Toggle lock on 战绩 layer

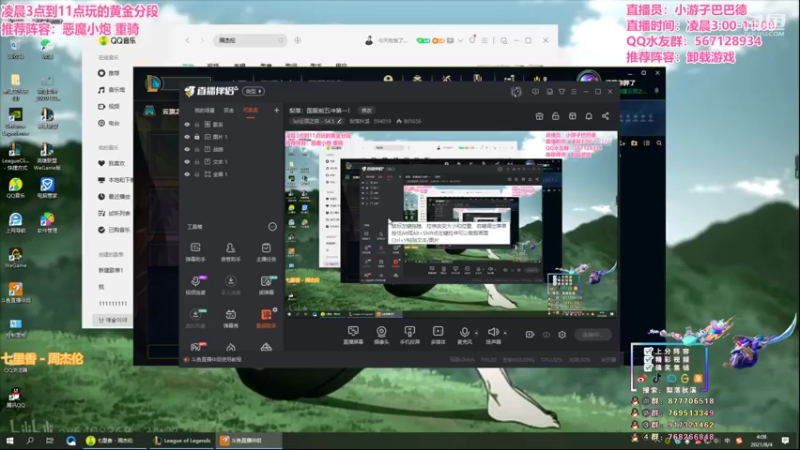click(197, 149)
